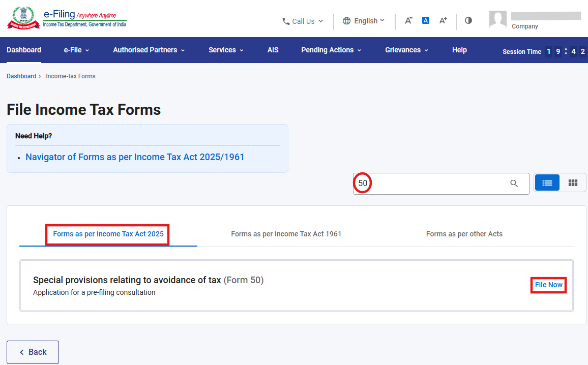Viewport: 588px width, 365px height.
Task: Switch to grid view
Action: tap(573, 183)
